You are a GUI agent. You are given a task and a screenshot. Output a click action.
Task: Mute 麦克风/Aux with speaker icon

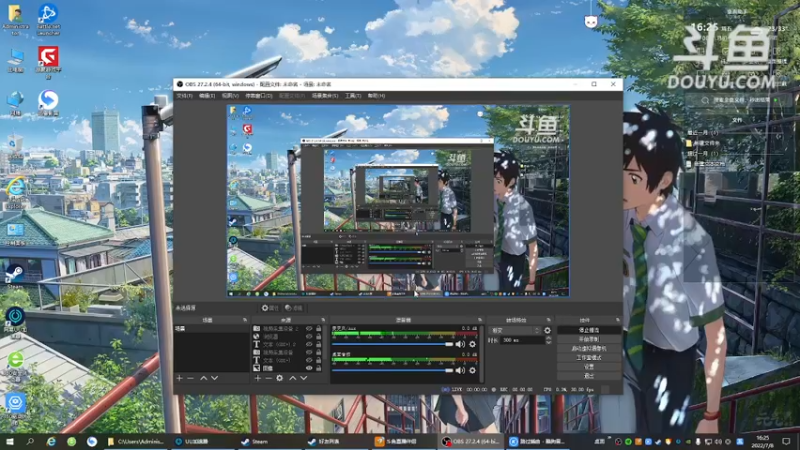(460, 344)
